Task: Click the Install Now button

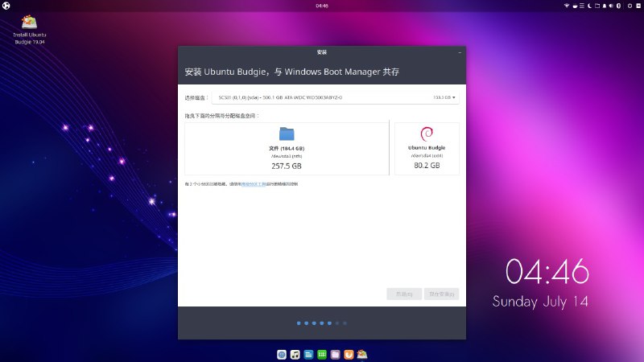Action: coord(441,294)
